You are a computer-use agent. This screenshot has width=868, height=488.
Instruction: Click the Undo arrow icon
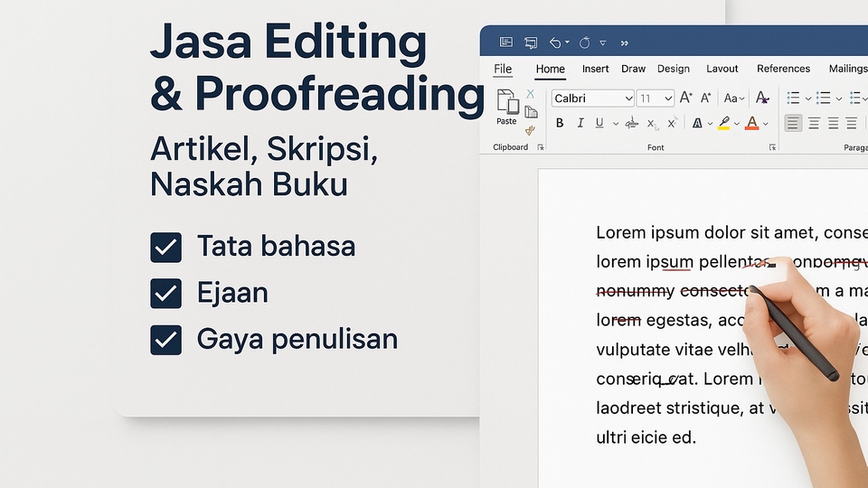[554, 42]
